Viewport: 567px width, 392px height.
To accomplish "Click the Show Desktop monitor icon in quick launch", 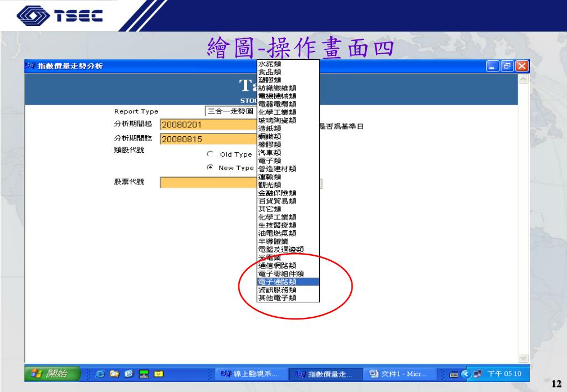I will pyautogui.click(x=144, y=374).
